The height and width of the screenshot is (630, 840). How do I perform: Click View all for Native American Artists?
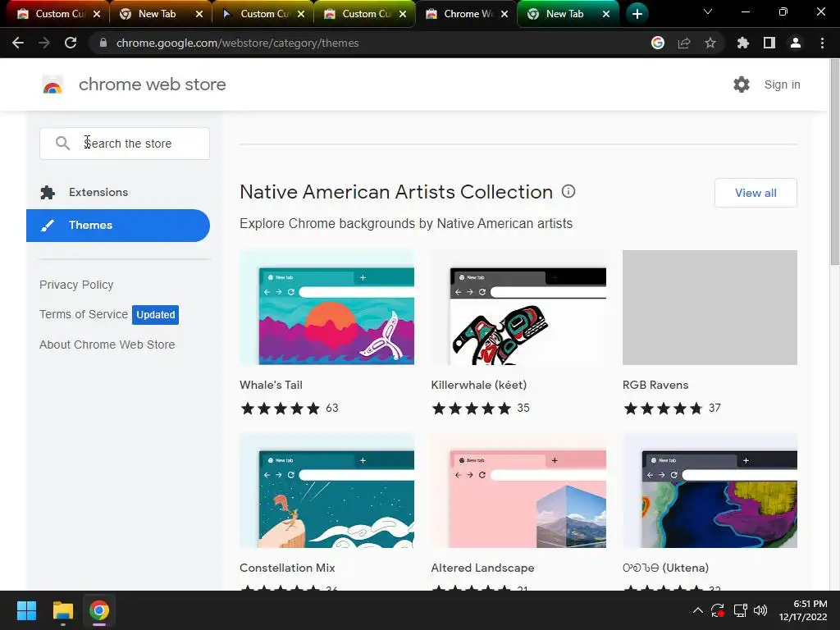756,193
